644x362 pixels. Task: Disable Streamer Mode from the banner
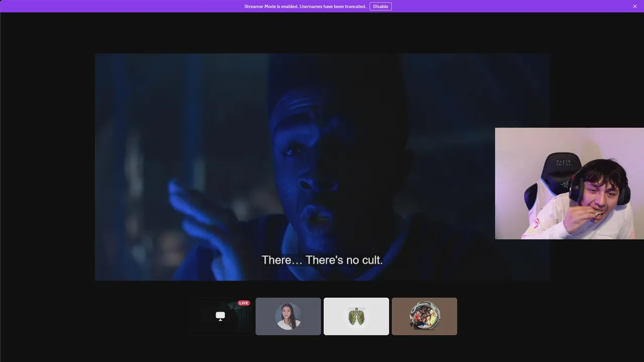(x=380, y=7)
